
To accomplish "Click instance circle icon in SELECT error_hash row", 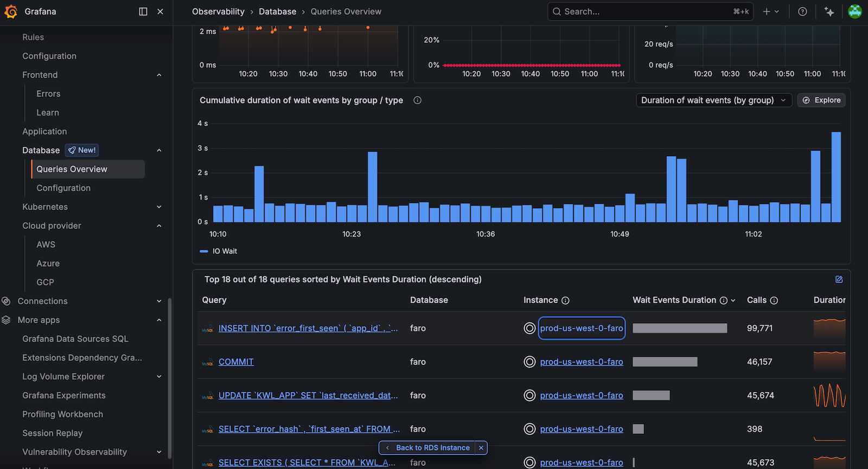I will (529, 429).
